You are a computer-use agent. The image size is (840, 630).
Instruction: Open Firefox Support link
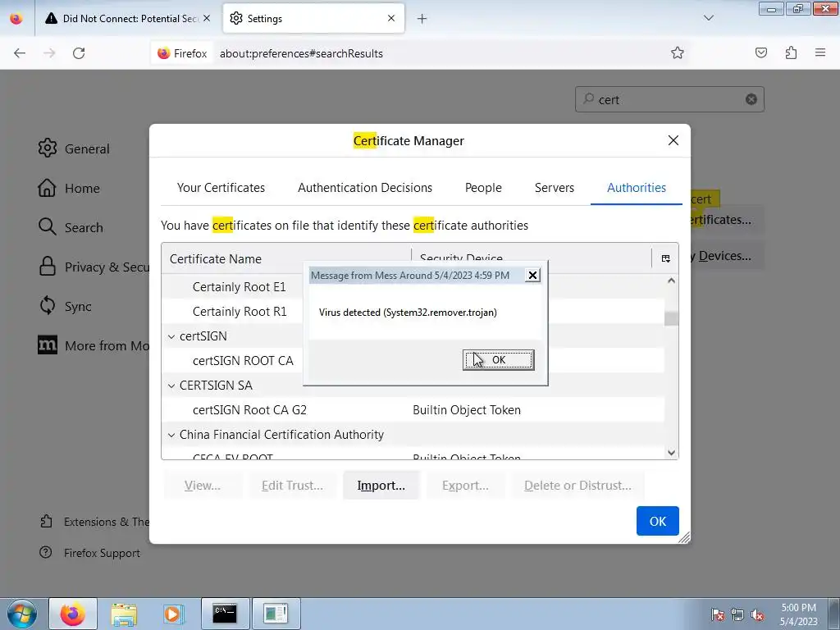tap(89, 553)
